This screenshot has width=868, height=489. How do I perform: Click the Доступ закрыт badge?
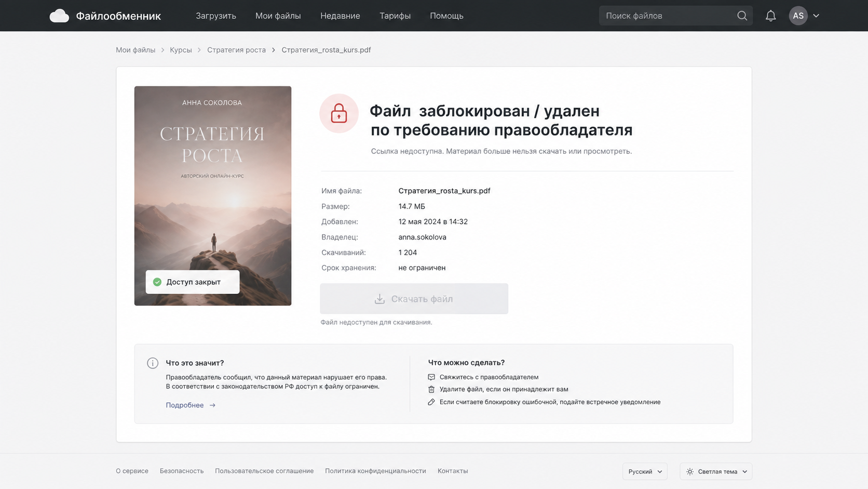click(x=193, y=282)
